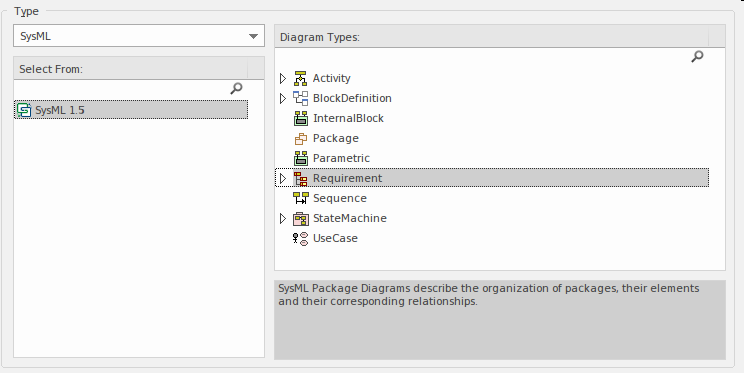Click the BlockDefinition diagram icon
The image size is (744, 373).
click(300, 98)
